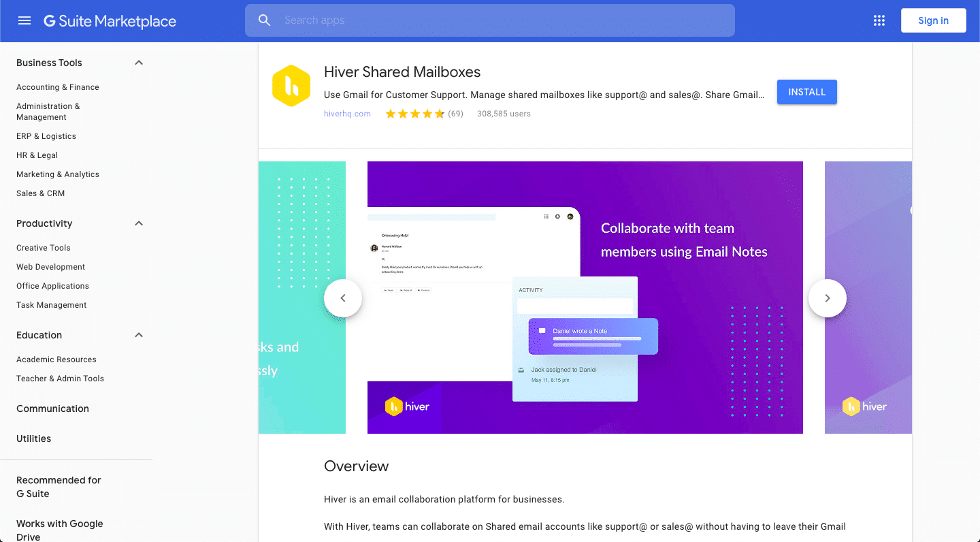
Task: Click the Sign in button
Action: (x=934, y=20)
